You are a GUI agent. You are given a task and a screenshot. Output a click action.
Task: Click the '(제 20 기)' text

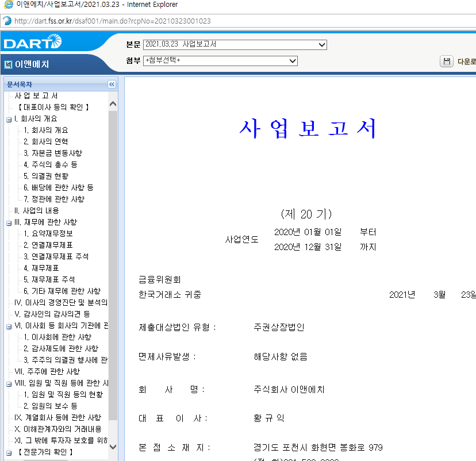pos(306,214)
